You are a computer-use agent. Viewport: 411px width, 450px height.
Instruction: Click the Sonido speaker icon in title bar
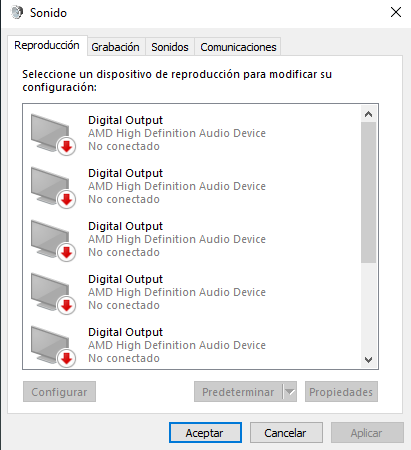[x=17, y=13]
